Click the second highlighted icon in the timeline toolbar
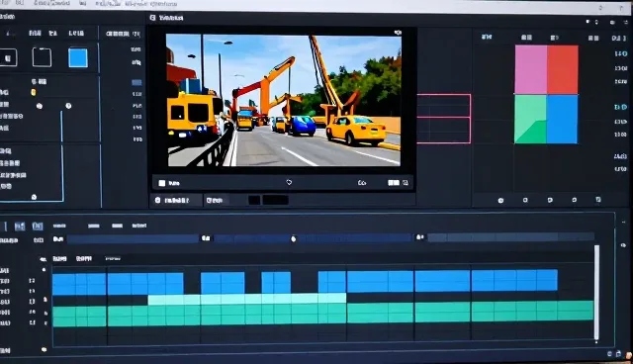Image resolution: width=633 pixels, height=364 pixels. click(38, 226)
